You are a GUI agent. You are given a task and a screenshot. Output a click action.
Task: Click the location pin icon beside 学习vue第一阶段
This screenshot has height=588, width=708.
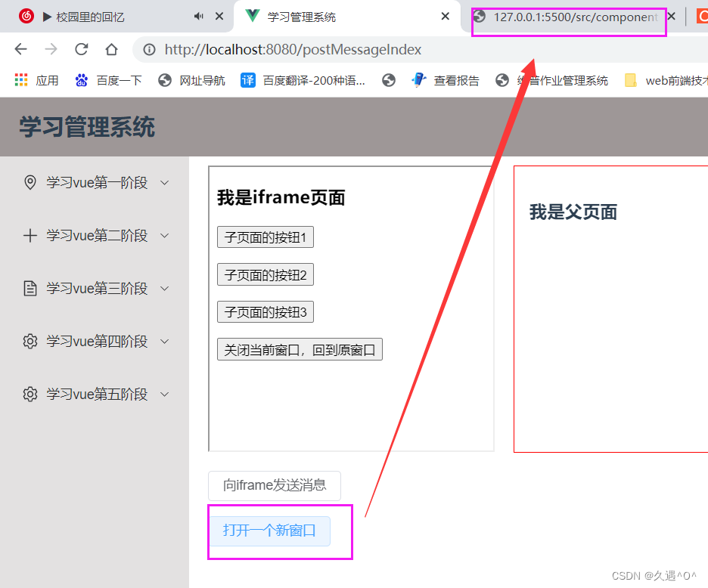click(x=30, y=182)
